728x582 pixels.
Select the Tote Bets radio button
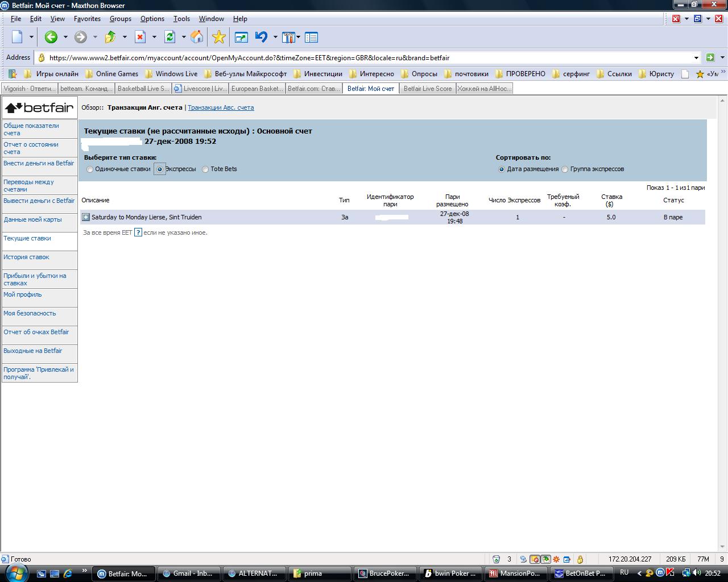(x=205, y=169)
